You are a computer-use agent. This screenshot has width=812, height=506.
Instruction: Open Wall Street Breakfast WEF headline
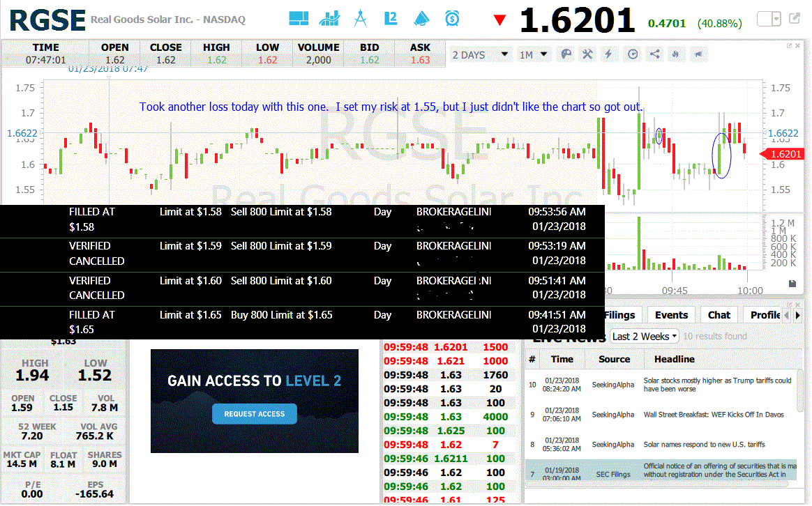[713, 415]
